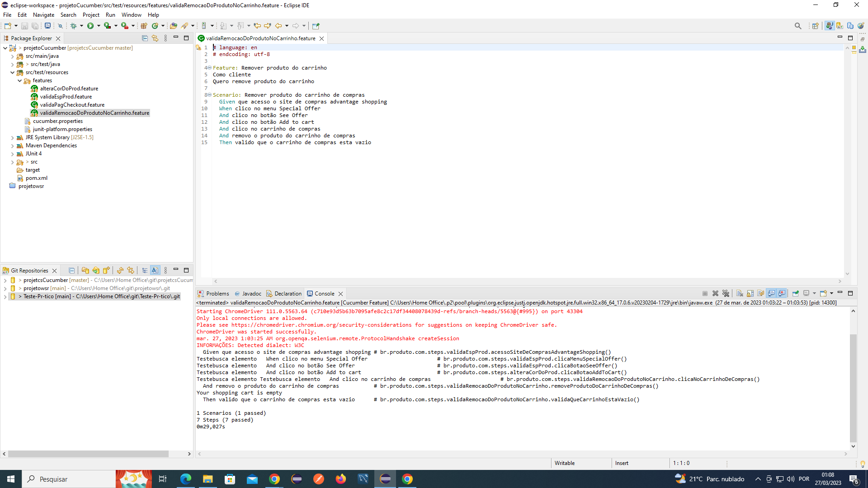Screen dimensions: 868x488
Task: Switch to the Problems tab
Action: point(217,293)
